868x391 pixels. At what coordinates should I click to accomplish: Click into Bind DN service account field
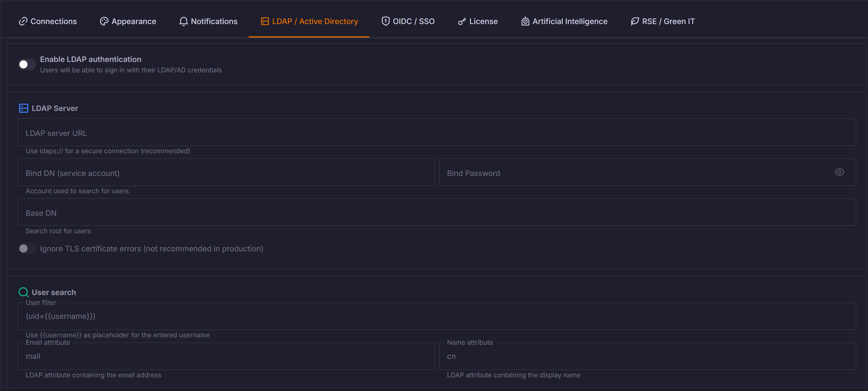coord(226,173)
